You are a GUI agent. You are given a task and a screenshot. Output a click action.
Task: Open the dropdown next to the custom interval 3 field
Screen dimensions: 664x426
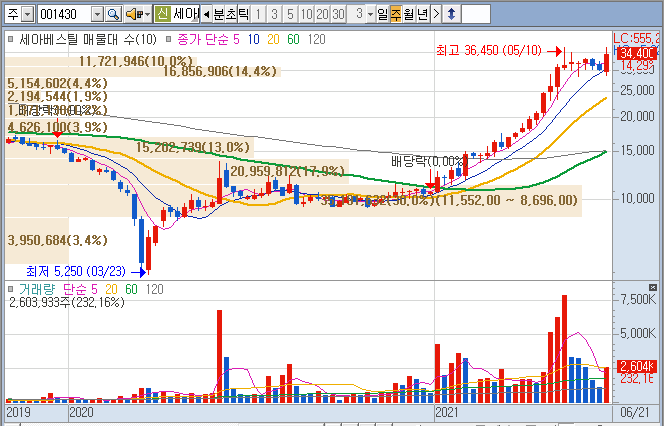click(x=371, y=15)
